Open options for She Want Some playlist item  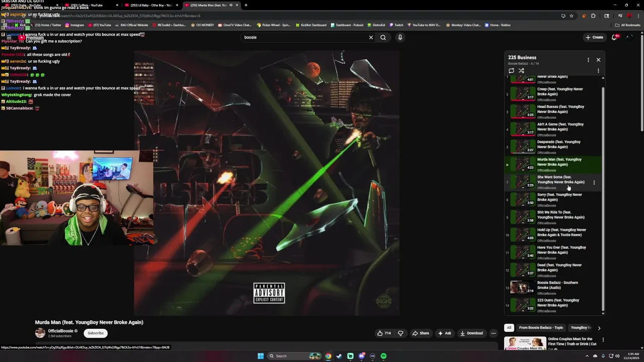594,183
